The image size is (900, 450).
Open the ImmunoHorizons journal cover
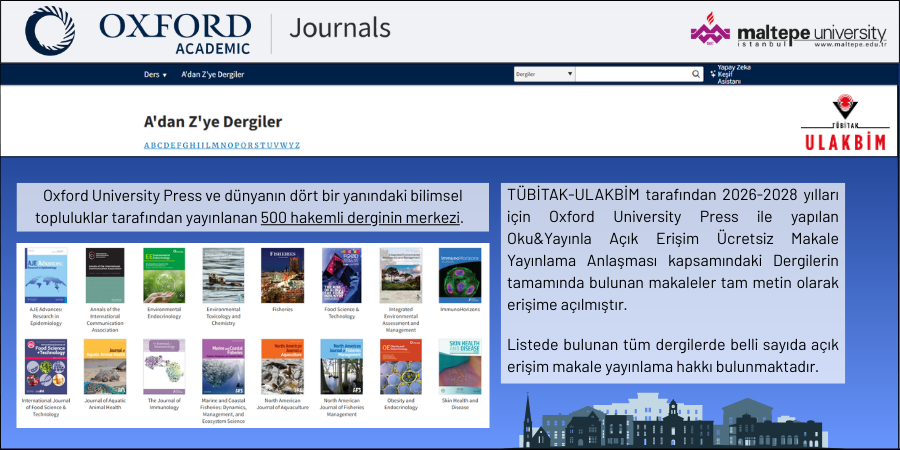click(460, 276)
